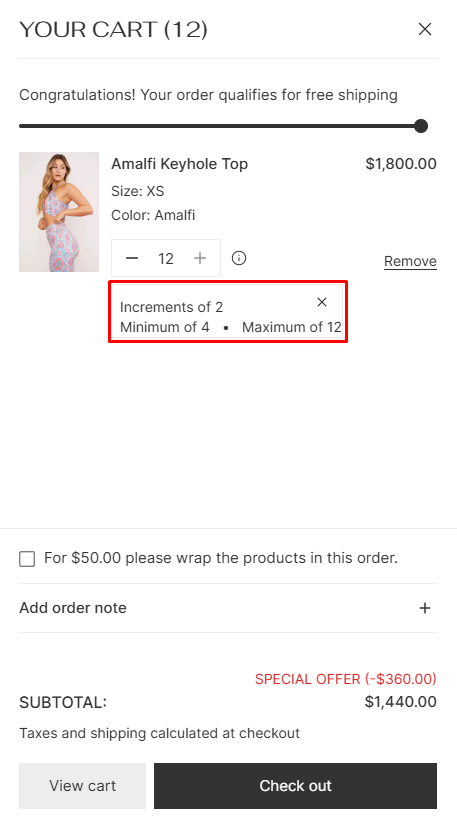Click the gift wrap label text
This screenshot has height=830, width=457.
(x=221, y=558)
